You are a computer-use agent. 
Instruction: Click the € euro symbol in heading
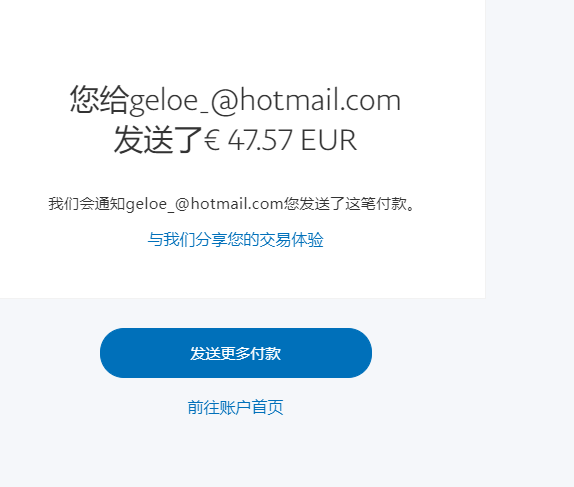coord(212,140)
